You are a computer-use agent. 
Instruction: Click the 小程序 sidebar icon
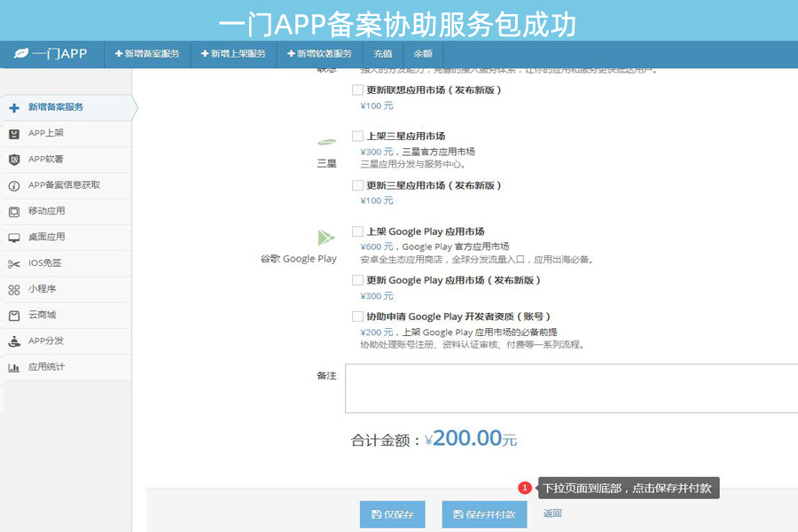[14, 290]
